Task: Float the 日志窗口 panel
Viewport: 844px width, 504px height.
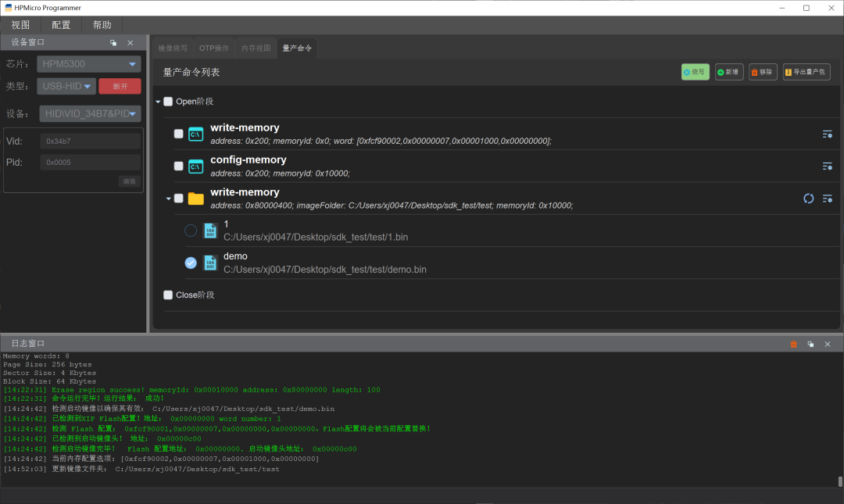Action: coord(810,344)
